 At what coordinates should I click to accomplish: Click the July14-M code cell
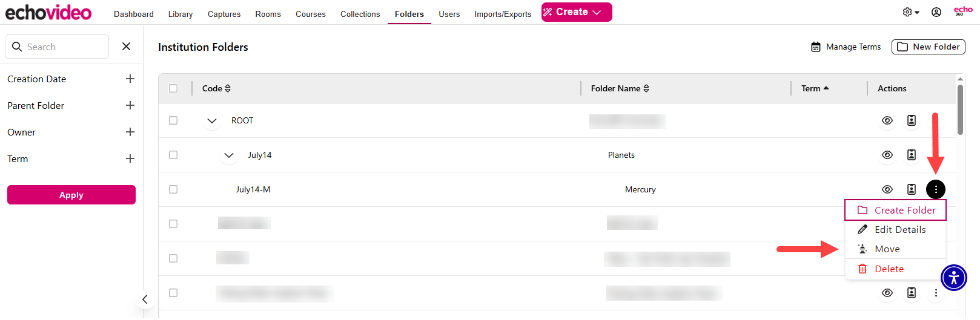(x=253, y=189)
